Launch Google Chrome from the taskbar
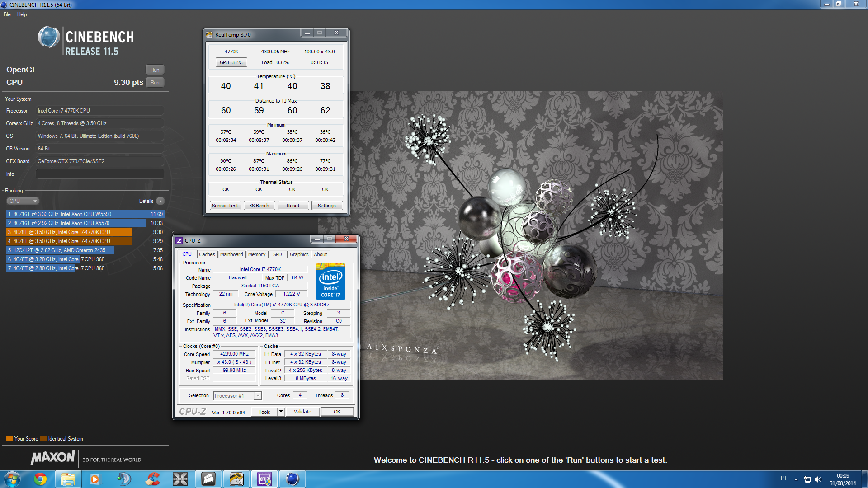This screenshot has width=868, height=488. 40,479
